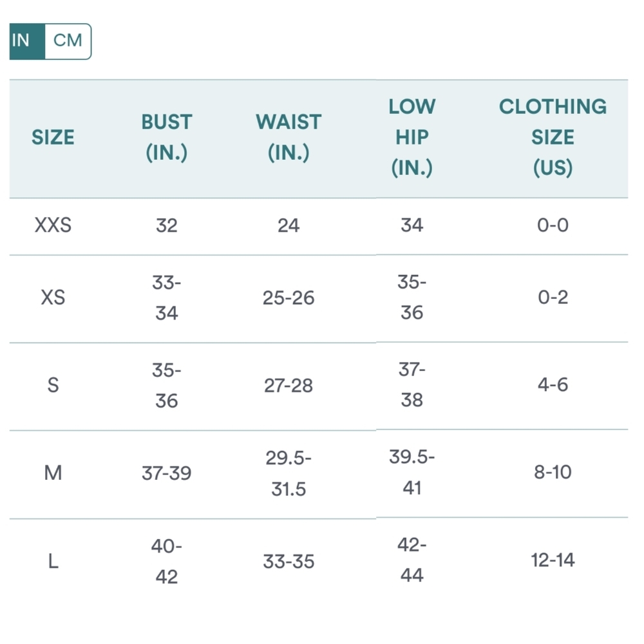Click the CLOTHING SIZE (US) header
The image size is (644, 644).
click(553, 137)
